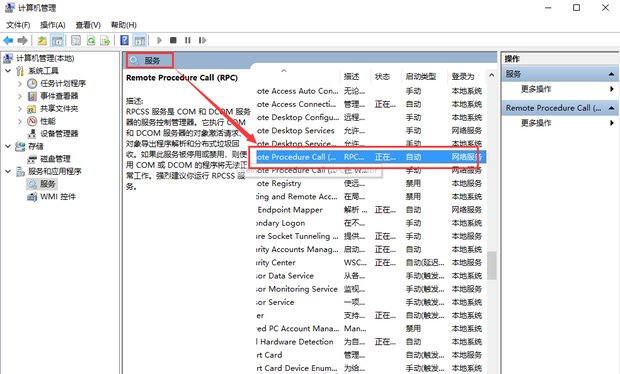Select the PC Account Mana... service row
Image resolution: width=620 pixels, height=374 pixels.
371,329
